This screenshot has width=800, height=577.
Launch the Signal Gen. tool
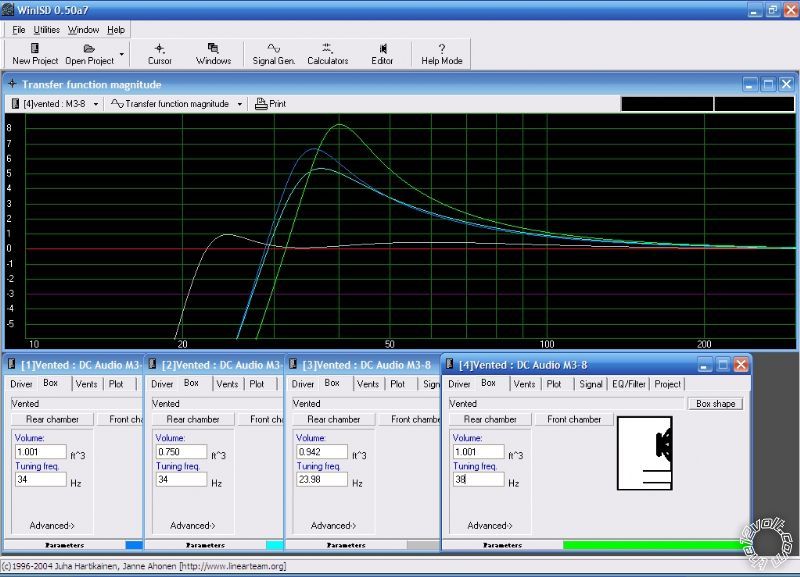(x=273, y=48)
